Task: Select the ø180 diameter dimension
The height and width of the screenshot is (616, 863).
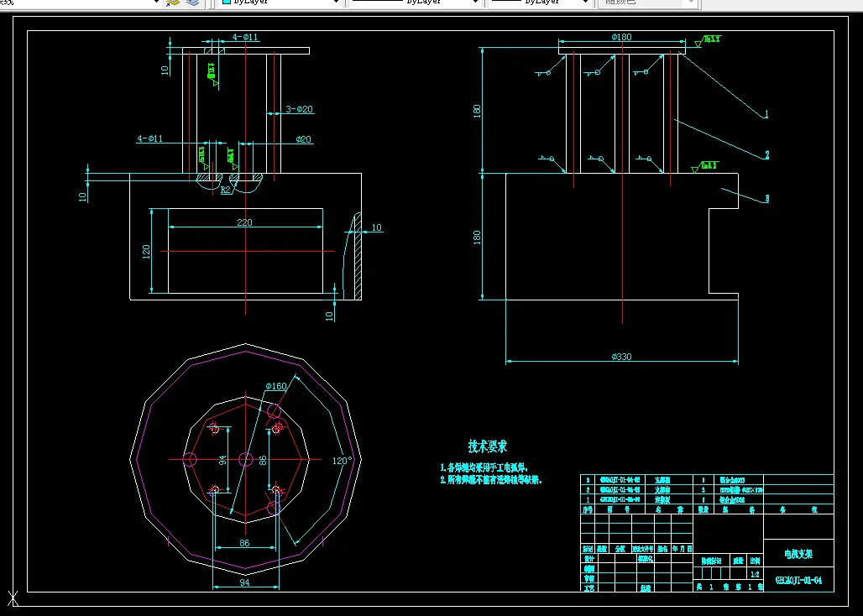Action: click(621, 37)
